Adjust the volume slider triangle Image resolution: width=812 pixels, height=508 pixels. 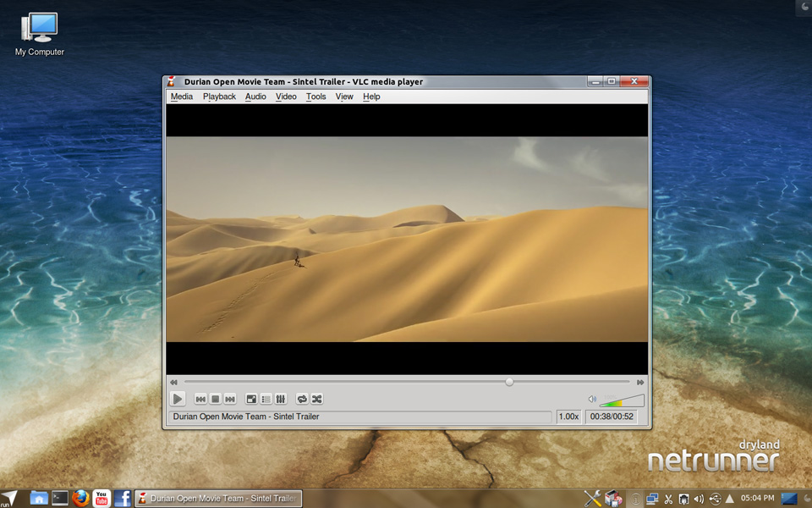(x=623, y=400)
